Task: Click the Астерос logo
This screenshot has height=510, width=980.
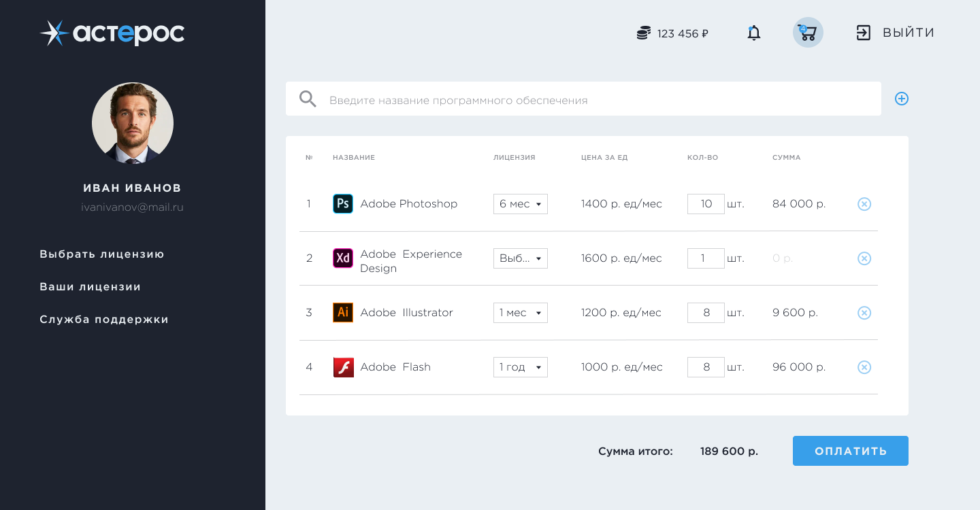Action: click(x=112, y=33)
